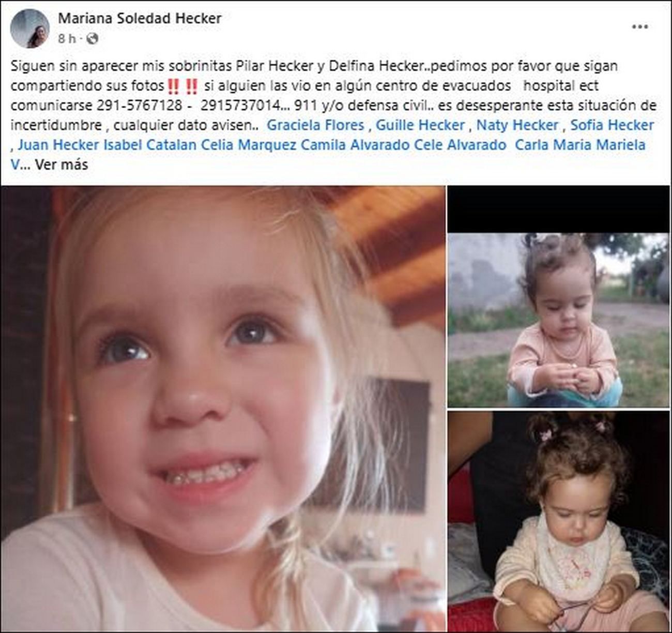
Task: Click the 8 h timestamp
Action: coord(67,38)
